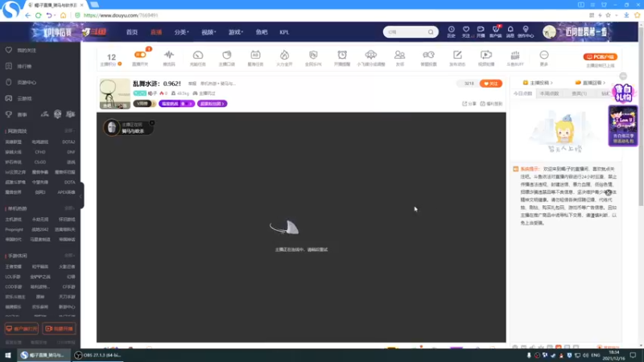Open the 历史 history clock icon
The image size is (644, 362).
click(451, 31)
